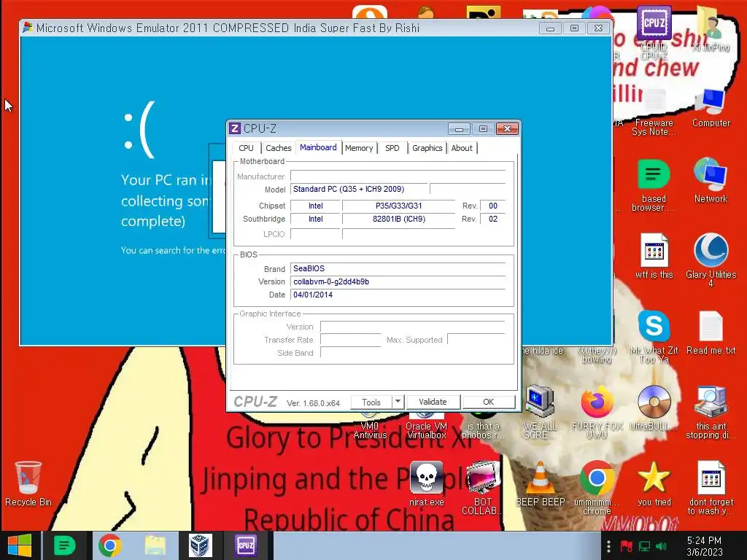This screenshot has height=560, width=747.
Task: Click the Validate button
Action: 433,402
